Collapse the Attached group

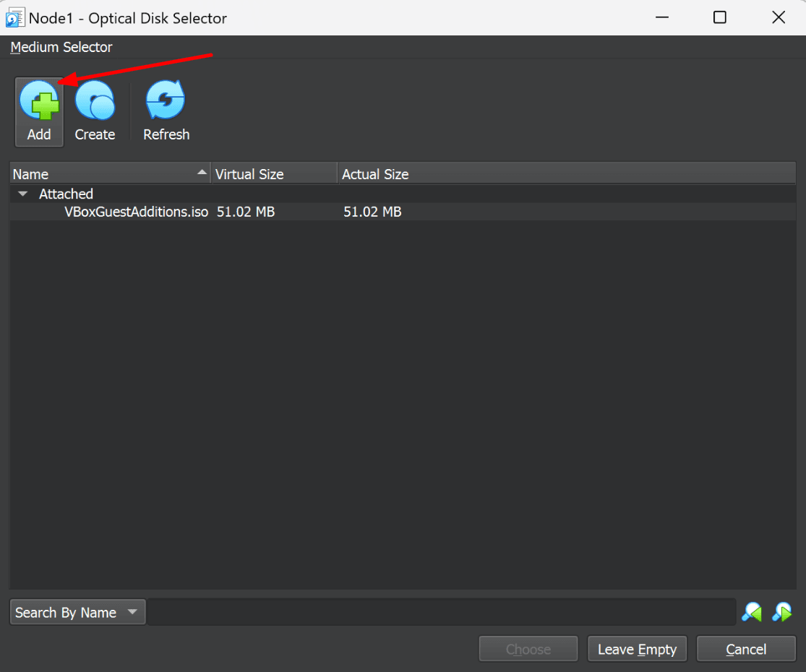[22, 194]
